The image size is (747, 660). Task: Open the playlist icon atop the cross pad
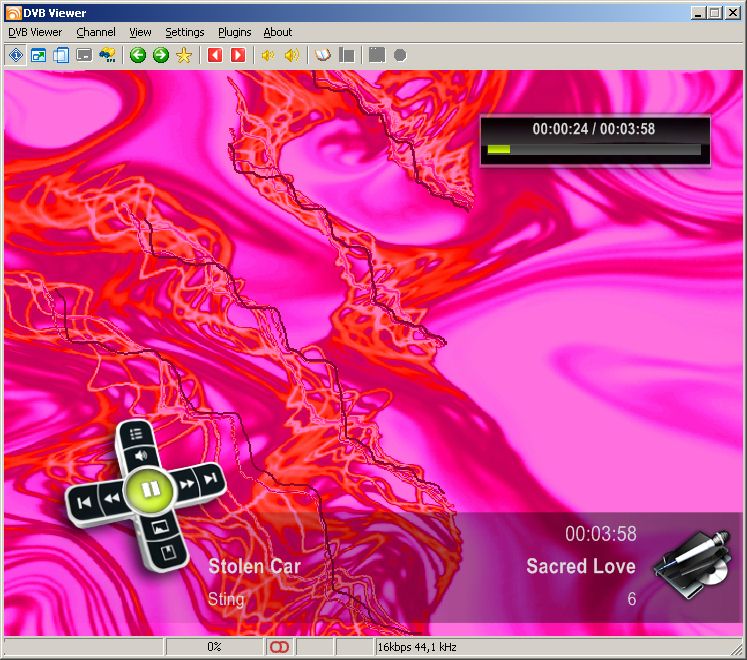click(x=136, y=434)
